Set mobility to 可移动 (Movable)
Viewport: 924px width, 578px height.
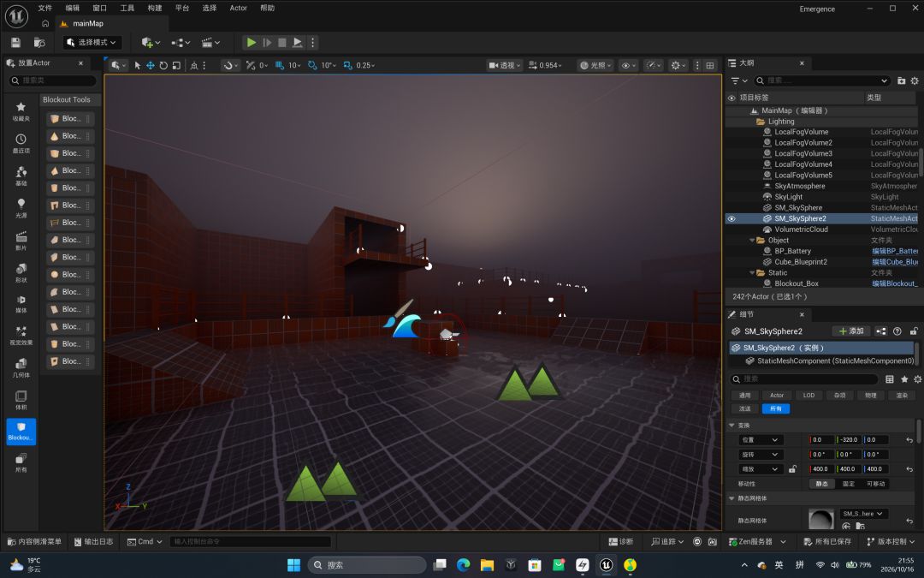tap(876, 484)
